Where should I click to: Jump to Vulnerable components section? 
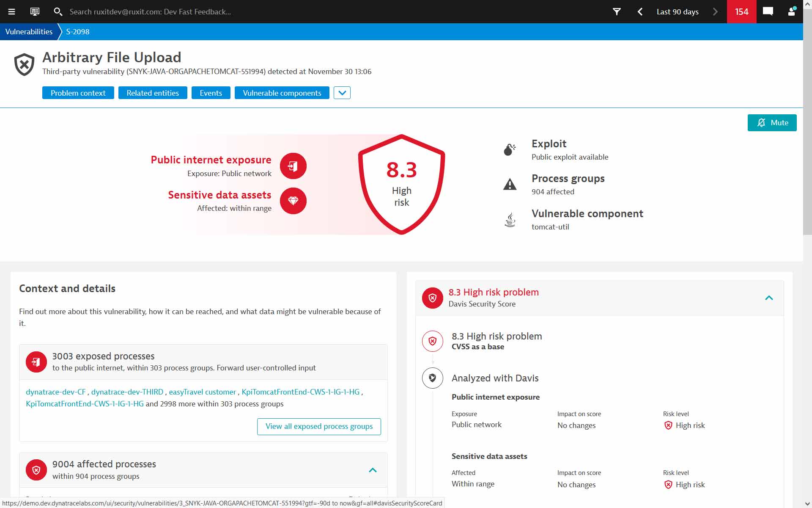(282, 93)
